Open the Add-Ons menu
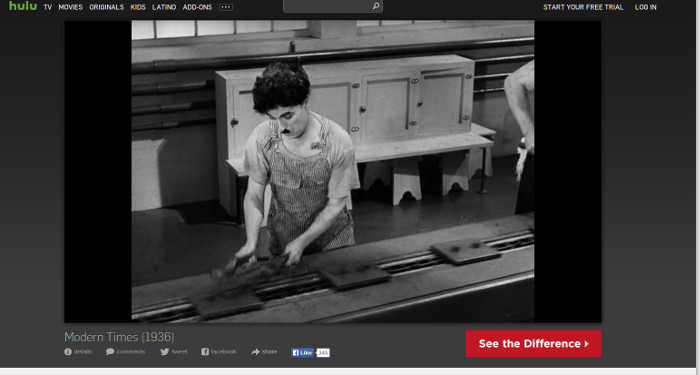This screenshot has width=700, height=375. [197, 7]
